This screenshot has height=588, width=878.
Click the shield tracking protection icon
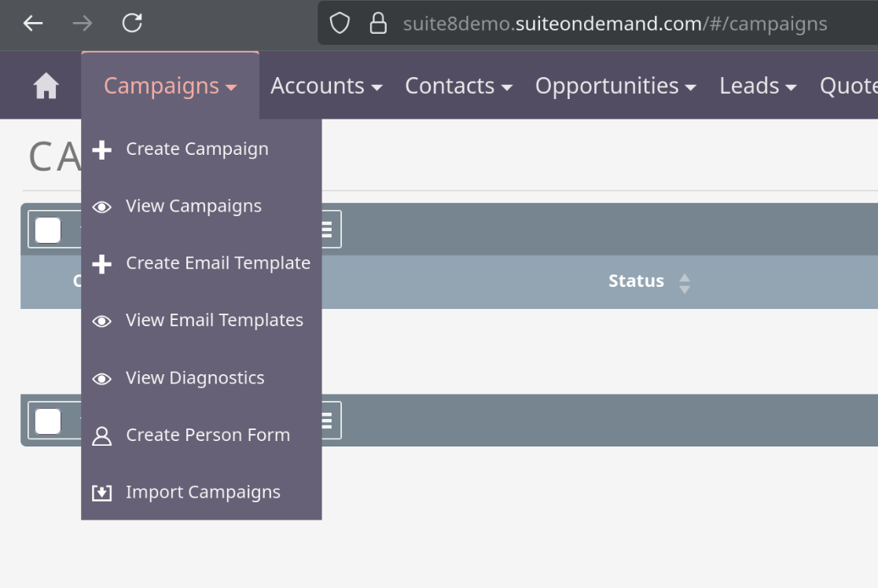340,24
